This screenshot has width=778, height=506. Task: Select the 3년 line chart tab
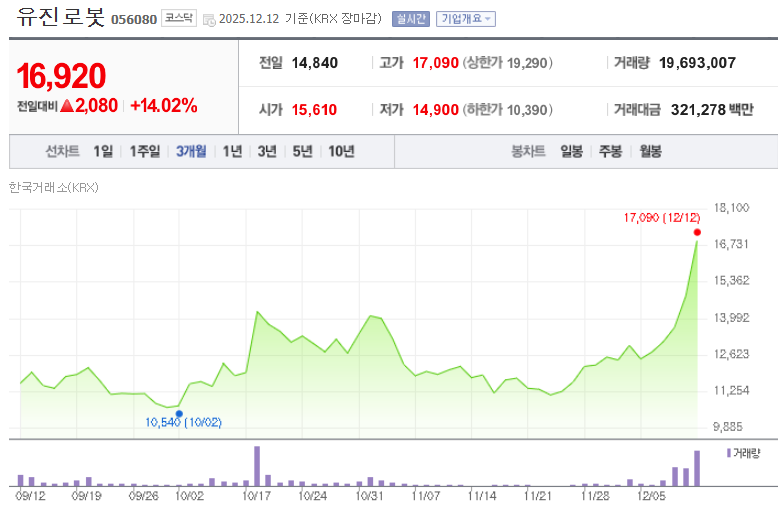tap(267, 151)
